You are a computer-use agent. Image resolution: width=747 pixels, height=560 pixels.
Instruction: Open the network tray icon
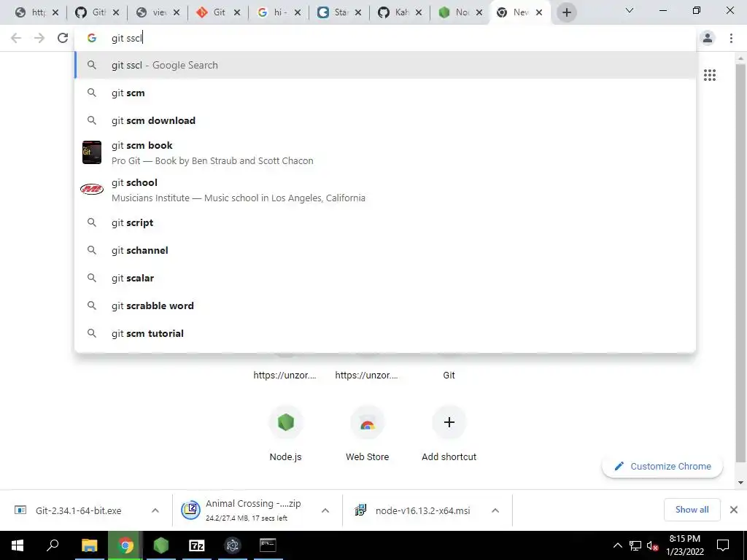pyautogui.click(x=635, y=545)
